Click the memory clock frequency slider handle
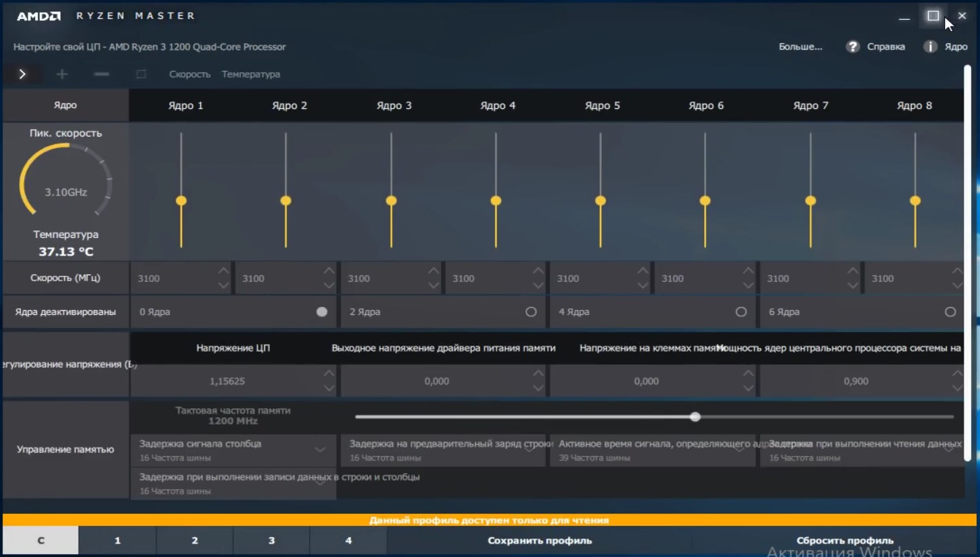980x557 pixels. pos(695,417)
